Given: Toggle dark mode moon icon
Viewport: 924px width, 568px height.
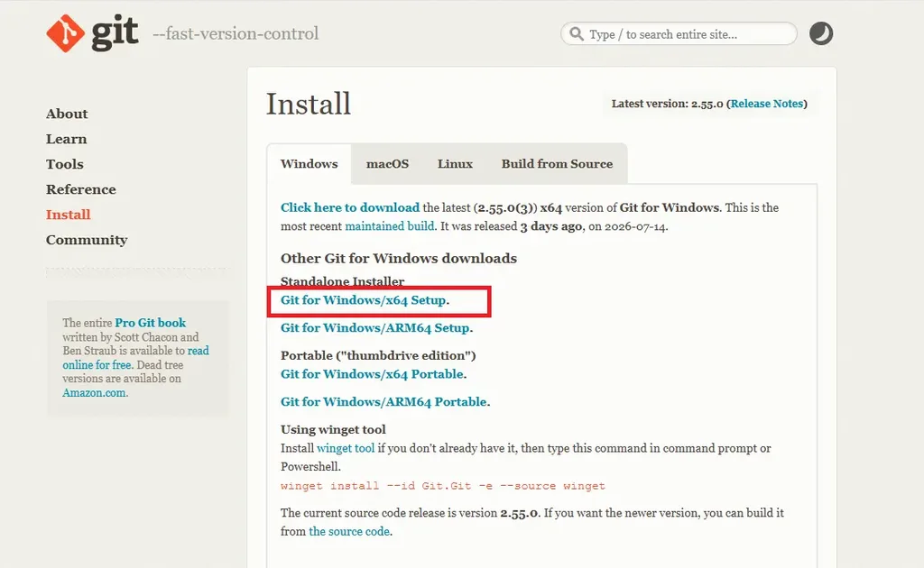Looking at the screenshot, I should pos(821,33).
